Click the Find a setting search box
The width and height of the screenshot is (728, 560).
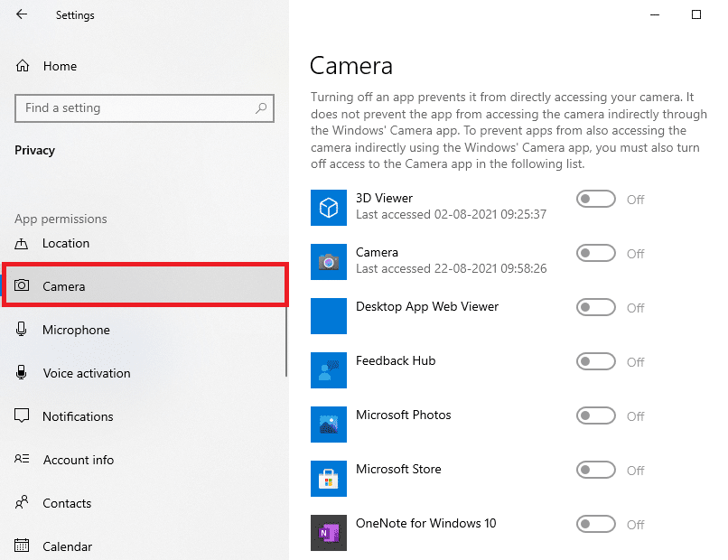(x=135, y=108)
